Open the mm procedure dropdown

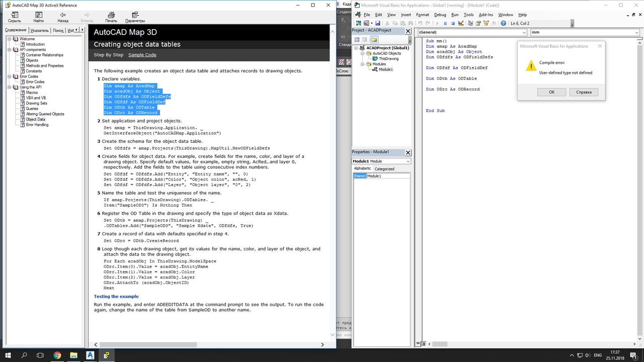[x=637, y=32]
